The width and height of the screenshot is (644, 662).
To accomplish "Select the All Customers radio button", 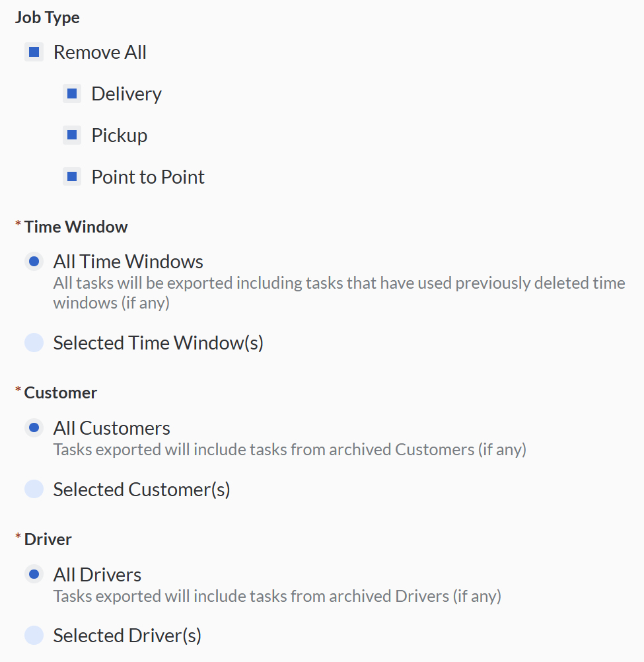I will (x=34, y=428).
